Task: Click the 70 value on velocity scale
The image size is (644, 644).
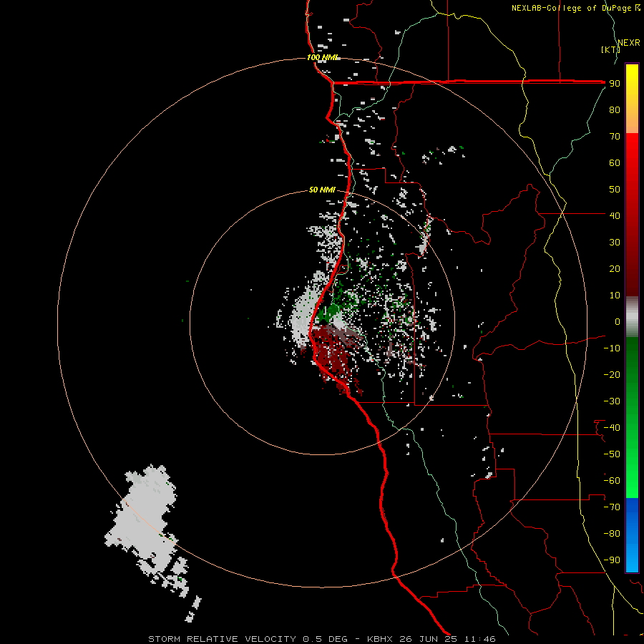Action: [x=615, y=137]
